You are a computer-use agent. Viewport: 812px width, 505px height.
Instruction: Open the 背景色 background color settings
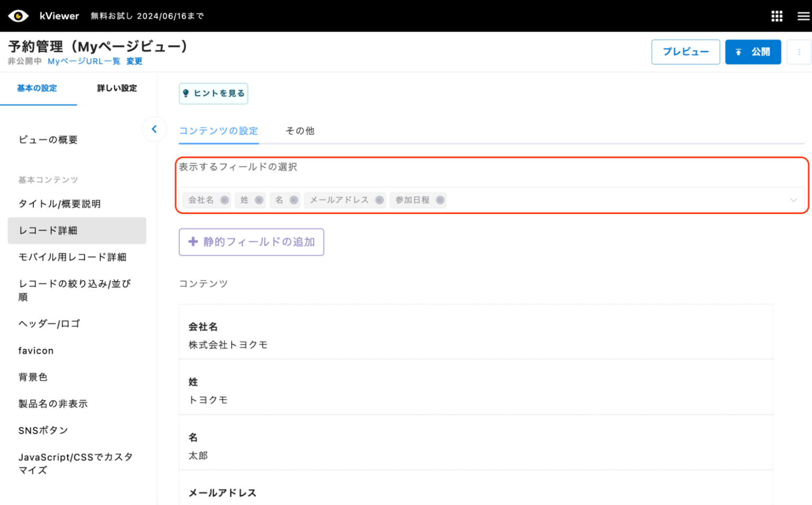33,377
